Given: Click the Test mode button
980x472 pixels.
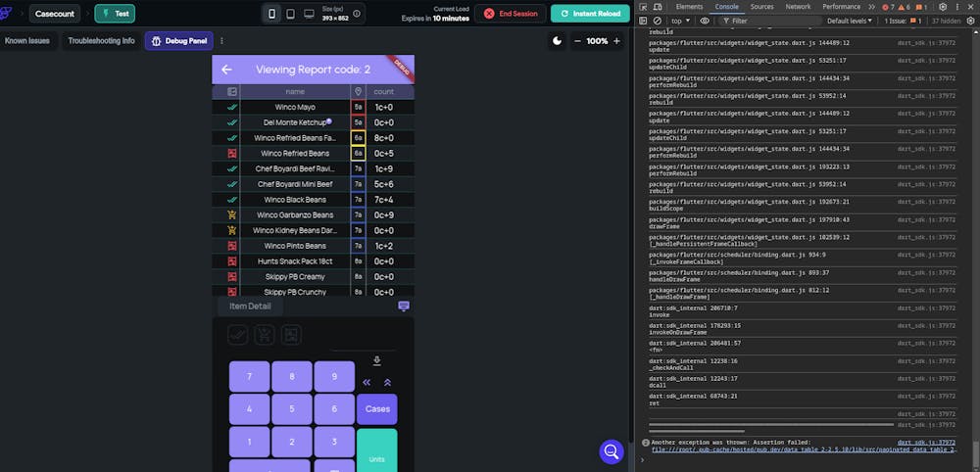Looking at the screenshot, I should coord(115,14).
